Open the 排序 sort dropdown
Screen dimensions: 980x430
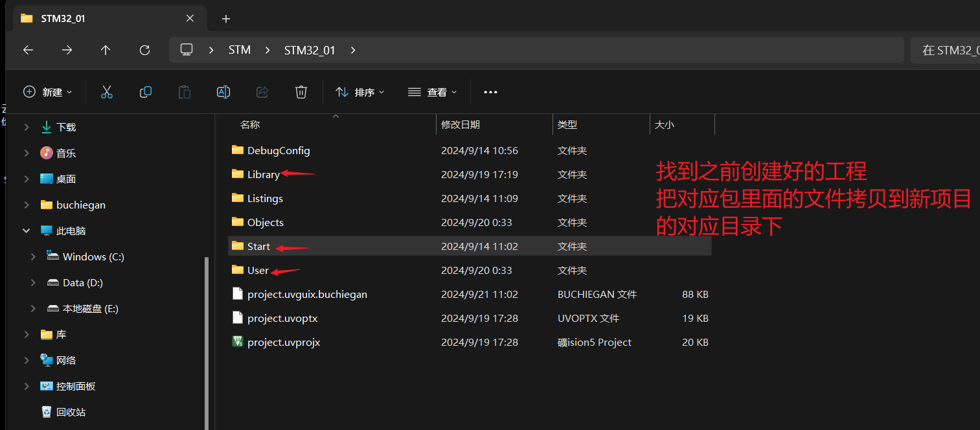pos(360,92)
